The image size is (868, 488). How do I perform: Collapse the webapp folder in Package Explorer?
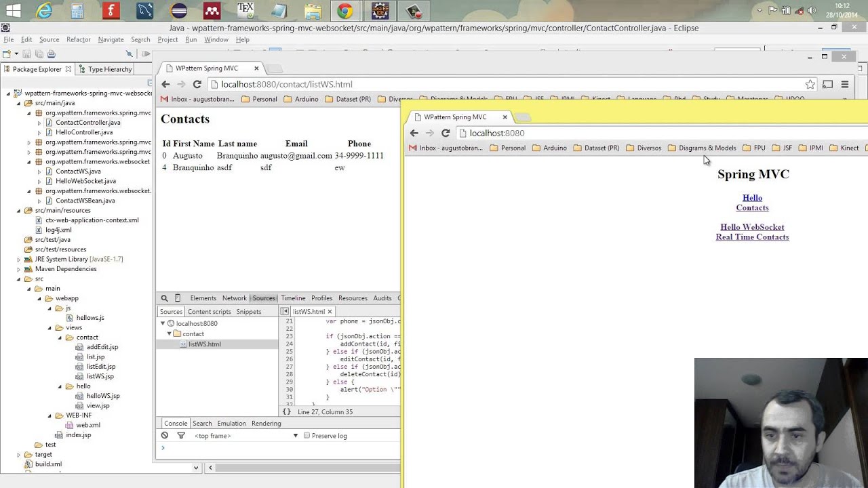click(39, 298)
